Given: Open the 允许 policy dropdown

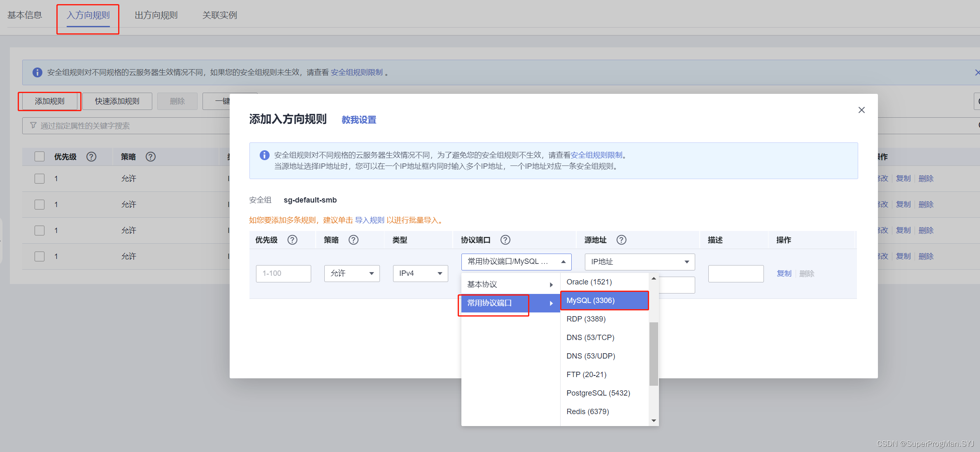Looking at the screenshot, I should [351, 273].
